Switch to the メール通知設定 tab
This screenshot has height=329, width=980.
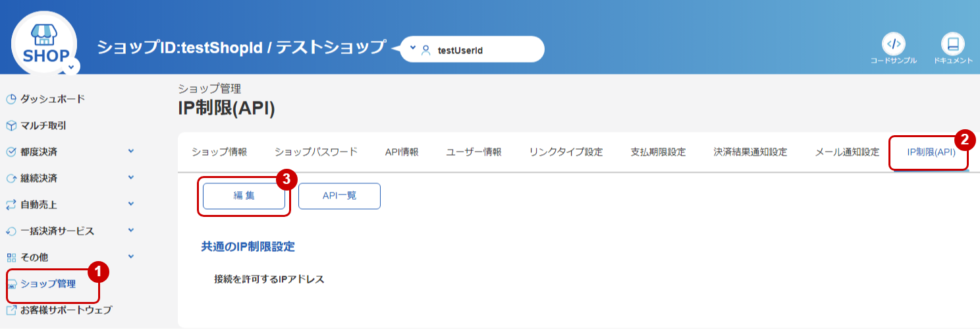coord(847,152)
